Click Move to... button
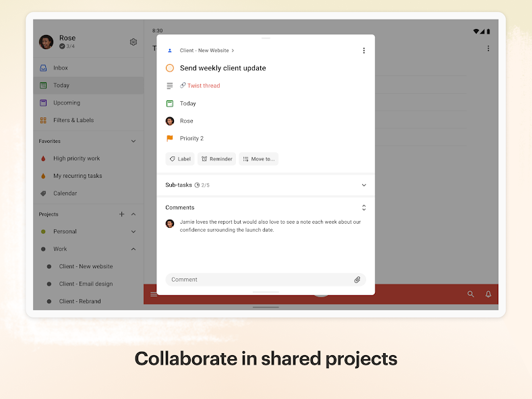 [258, 159]
